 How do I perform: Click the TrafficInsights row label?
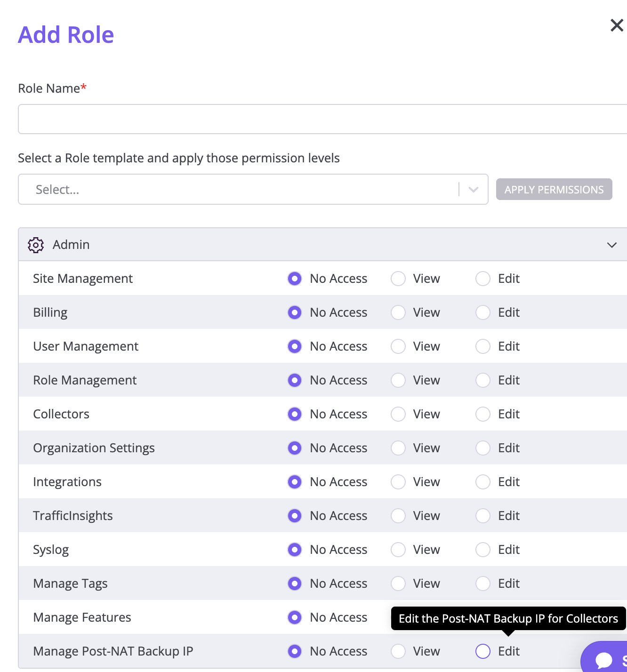(73, 516)
